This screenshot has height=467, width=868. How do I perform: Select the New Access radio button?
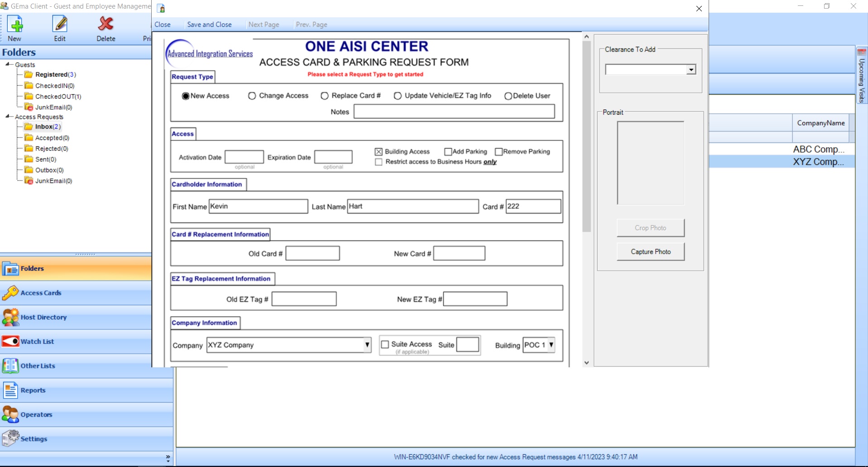pyautogui.click(x=186, y=96)
